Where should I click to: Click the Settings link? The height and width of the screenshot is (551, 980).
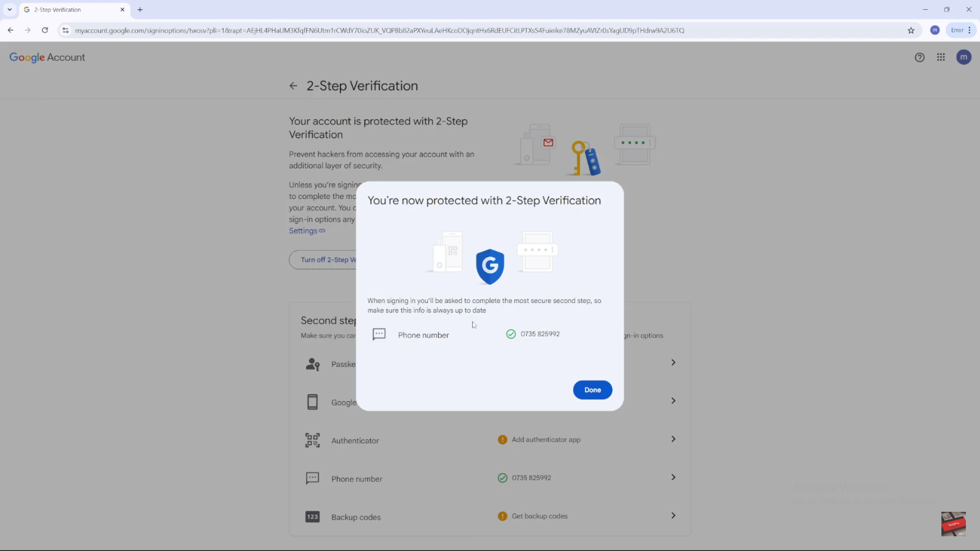307,231
